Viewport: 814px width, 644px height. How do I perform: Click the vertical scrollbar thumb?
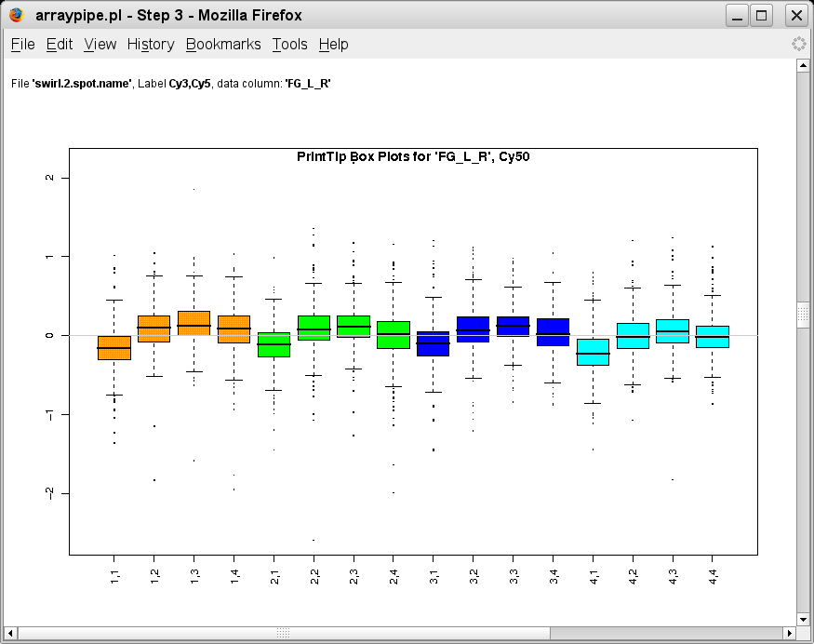[x=803, y=315]
